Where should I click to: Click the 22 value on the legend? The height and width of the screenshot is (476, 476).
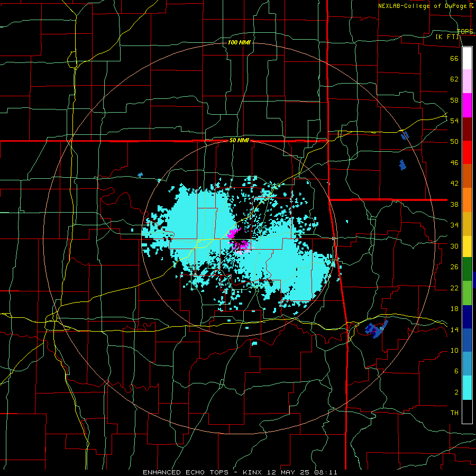(454, 288)
